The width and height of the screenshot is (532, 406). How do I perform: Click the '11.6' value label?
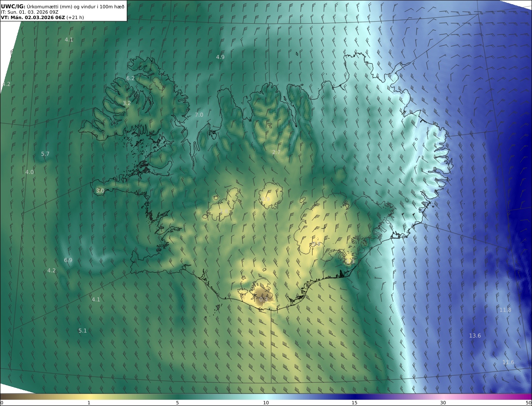click(x=508, y=362)
